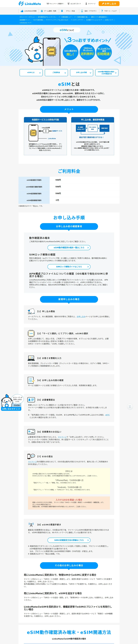Click 送料無料! circle badge
The image size is (138, 644).
click(x=87, y=52)
